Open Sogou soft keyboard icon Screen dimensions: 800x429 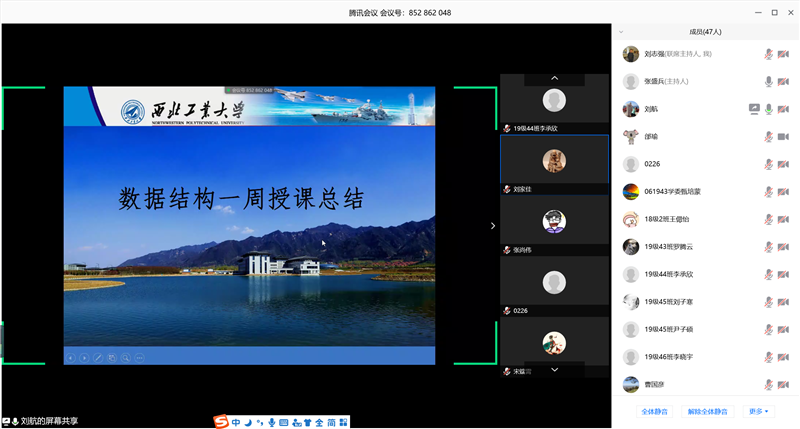[284, 422]
